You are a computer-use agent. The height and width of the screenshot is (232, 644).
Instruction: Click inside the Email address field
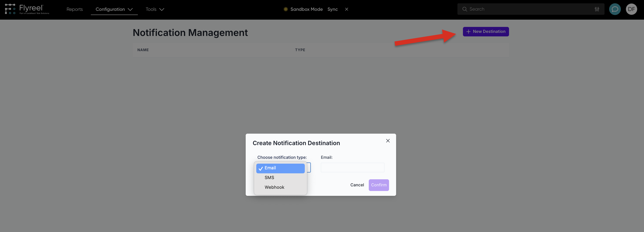[x=352, y=168]
